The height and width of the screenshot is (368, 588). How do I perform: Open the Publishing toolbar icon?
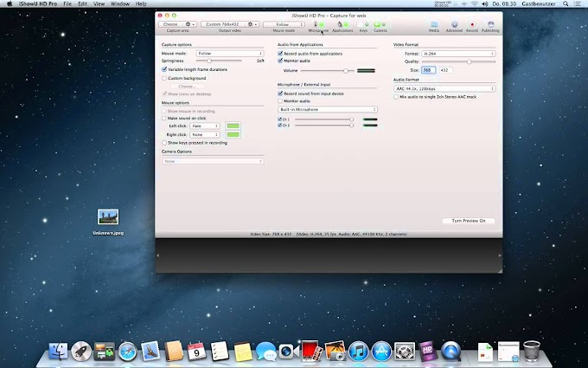490,25
